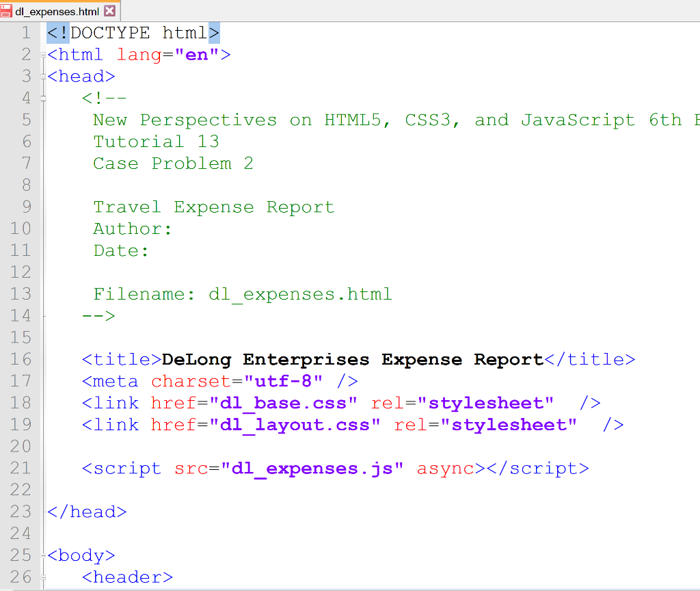Click the "dl_layout.css" href value
Viewport: 700px width, 591px height.
pos(295,425)
